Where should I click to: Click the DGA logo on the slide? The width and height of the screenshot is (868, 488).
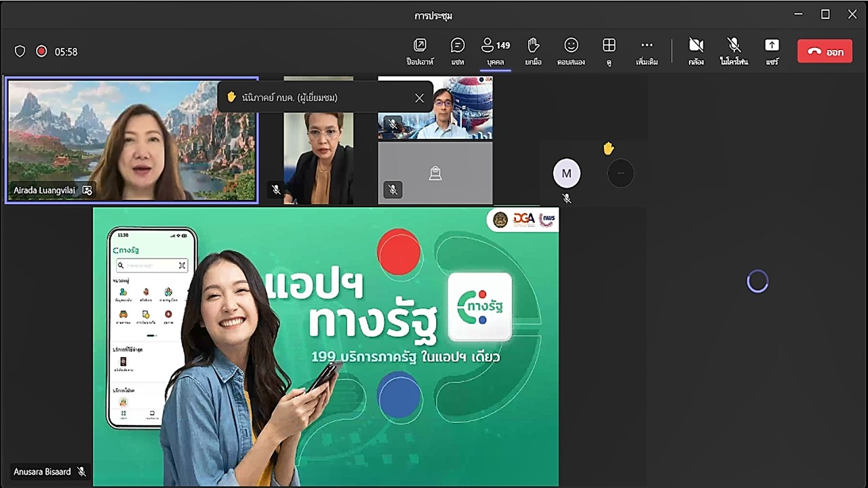[x=524, y=219]
